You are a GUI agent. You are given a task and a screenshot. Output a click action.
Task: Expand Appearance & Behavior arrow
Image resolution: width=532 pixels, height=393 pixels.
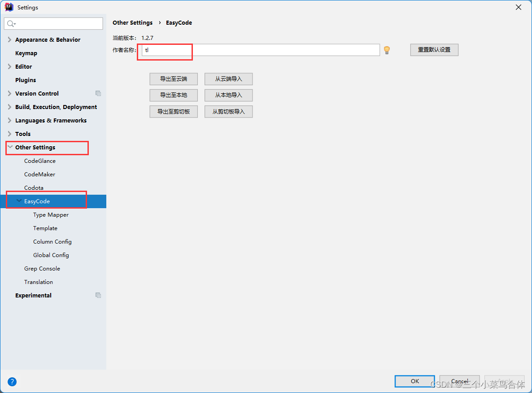[9, 39]
